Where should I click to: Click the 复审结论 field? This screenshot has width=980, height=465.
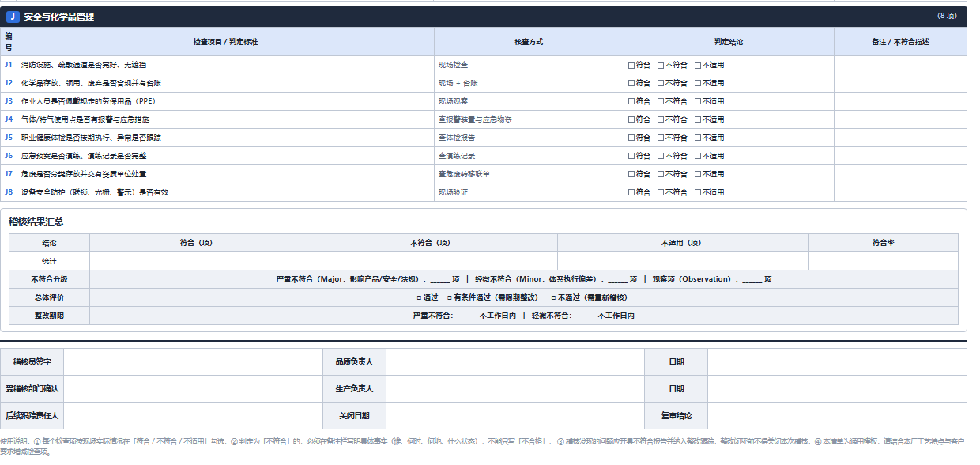click(x=837, y=415)
